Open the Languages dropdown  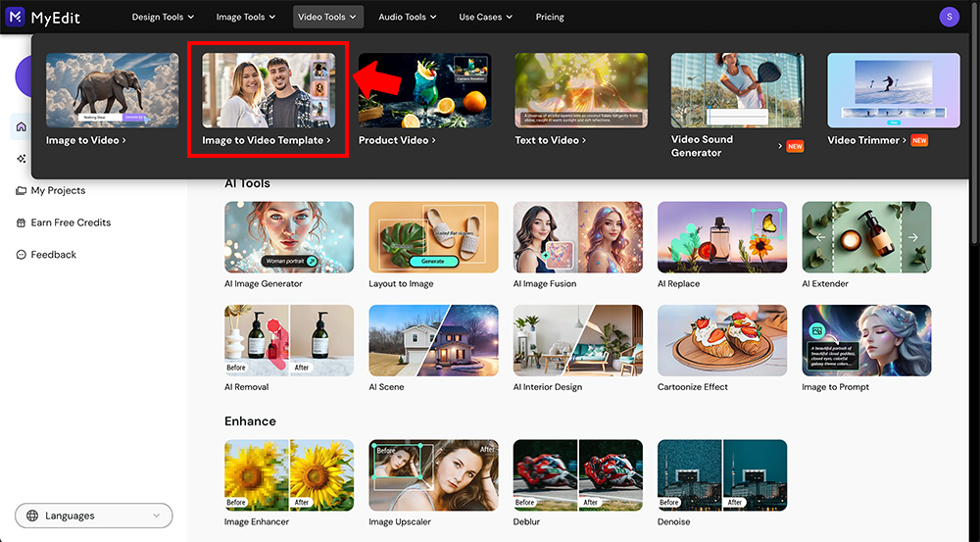[94, 516]
